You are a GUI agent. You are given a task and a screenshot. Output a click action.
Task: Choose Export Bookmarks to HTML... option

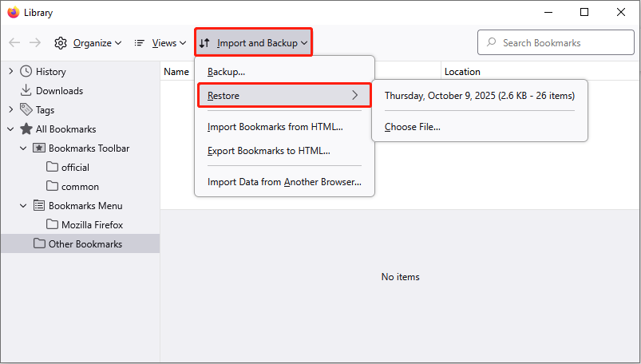(268, 150)
